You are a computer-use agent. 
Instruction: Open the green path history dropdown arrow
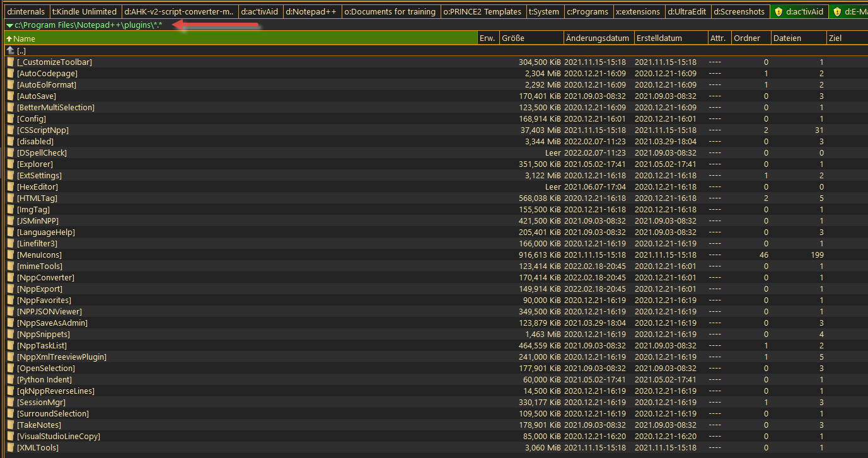point(9,25)
